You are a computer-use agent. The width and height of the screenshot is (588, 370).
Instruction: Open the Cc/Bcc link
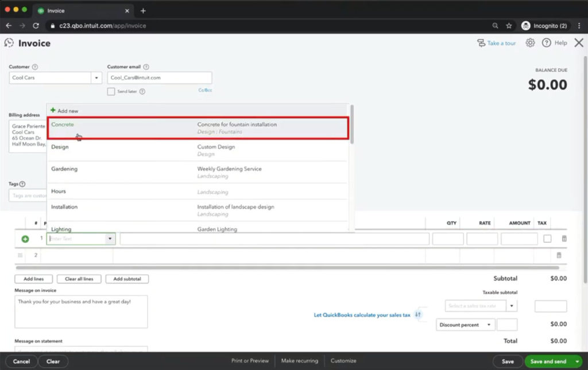[205, 90]
